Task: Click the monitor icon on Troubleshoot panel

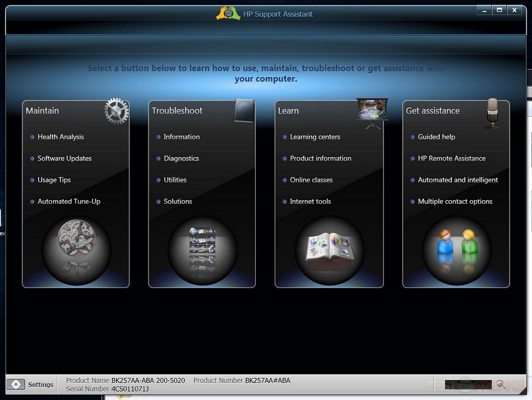Action: (244, 111)
